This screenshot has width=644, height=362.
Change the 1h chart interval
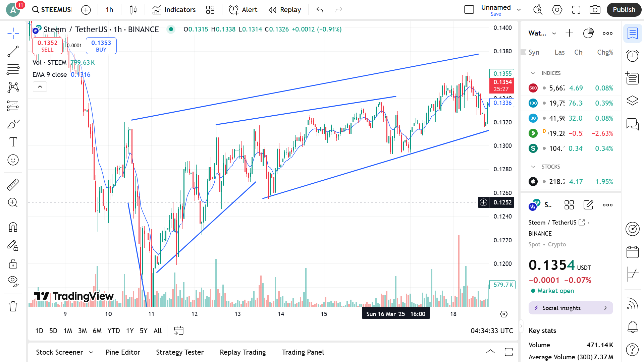(109, 10)
